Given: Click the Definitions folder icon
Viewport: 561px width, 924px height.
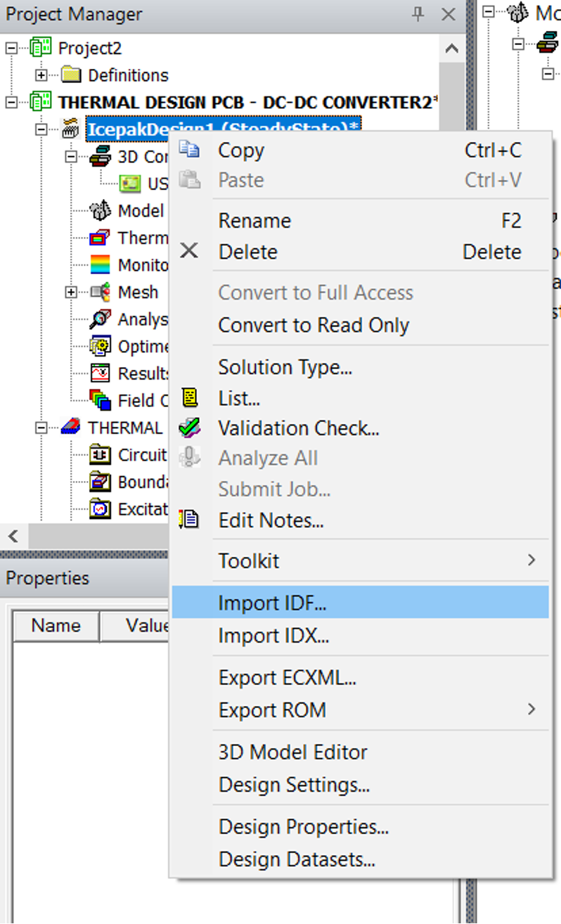Looking at the screenshot, I should (71, 75).
